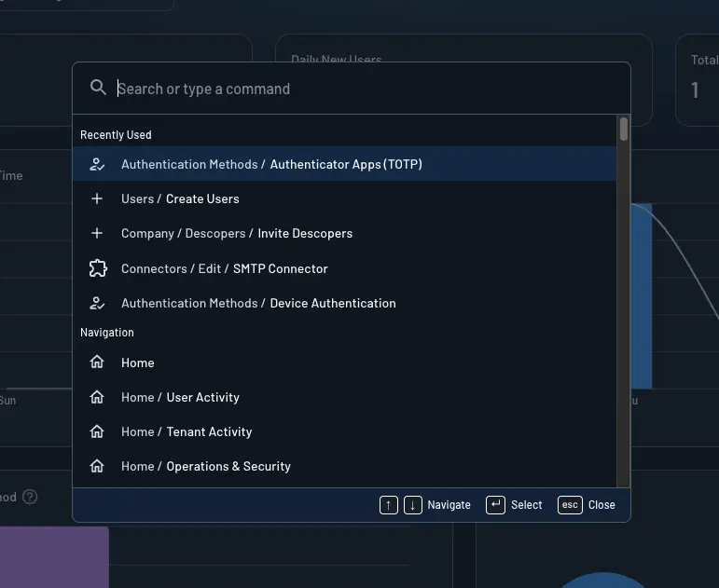Click the house icon beside Home
This screenshot has width=719, height=588.
(x=97, y=362)
